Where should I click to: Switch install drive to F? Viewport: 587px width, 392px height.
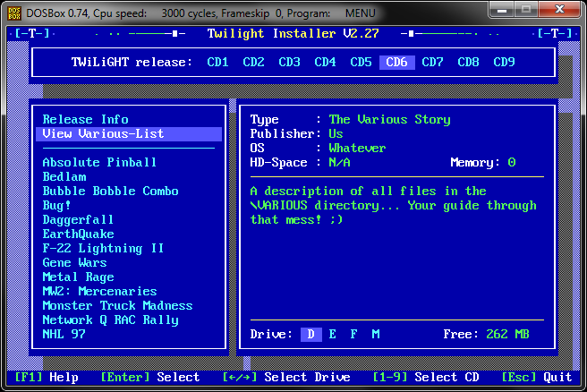point(353,335)
